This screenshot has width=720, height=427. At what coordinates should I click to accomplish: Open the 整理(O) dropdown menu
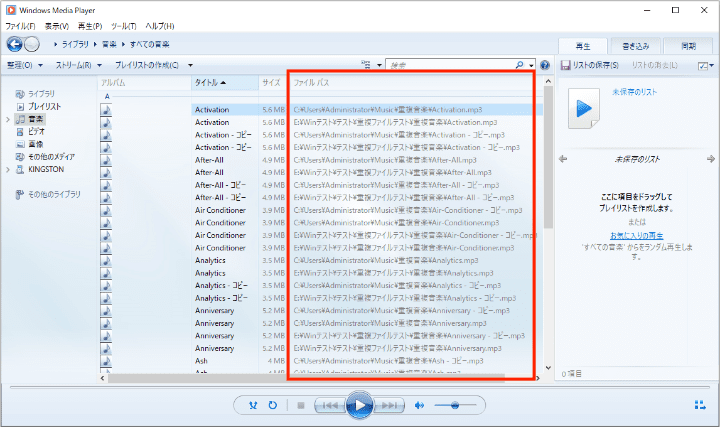pyautogui.click(x=25, y=65)
